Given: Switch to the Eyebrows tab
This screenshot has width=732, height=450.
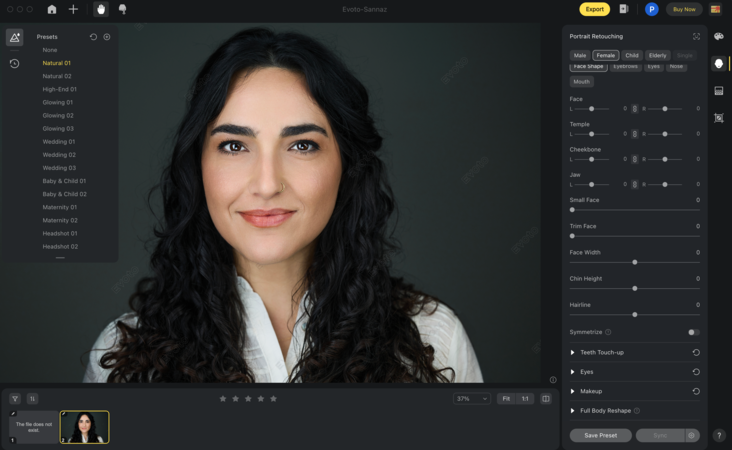Looking at the screenshot, I should [625, 67].
